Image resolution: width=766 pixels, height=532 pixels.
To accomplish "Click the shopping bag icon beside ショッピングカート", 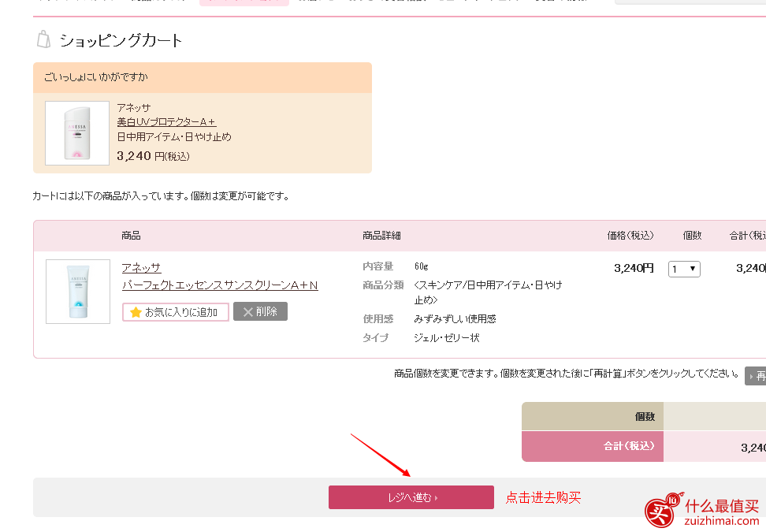I will (x=44, y=39).
